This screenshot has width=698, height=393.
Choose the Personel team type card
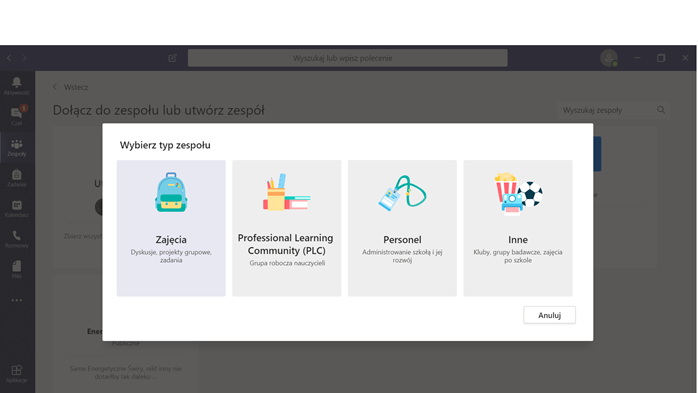402,228
